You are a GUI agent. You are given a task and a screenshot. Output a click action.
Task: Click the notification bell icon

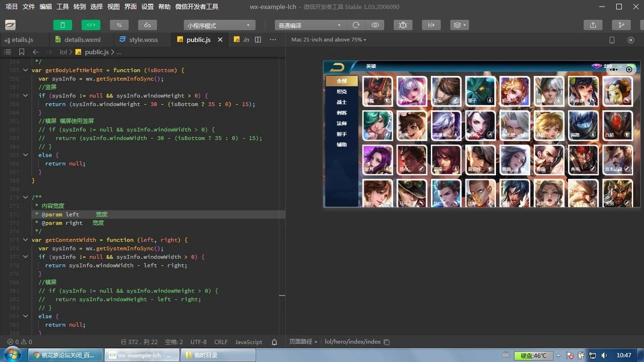274,342
